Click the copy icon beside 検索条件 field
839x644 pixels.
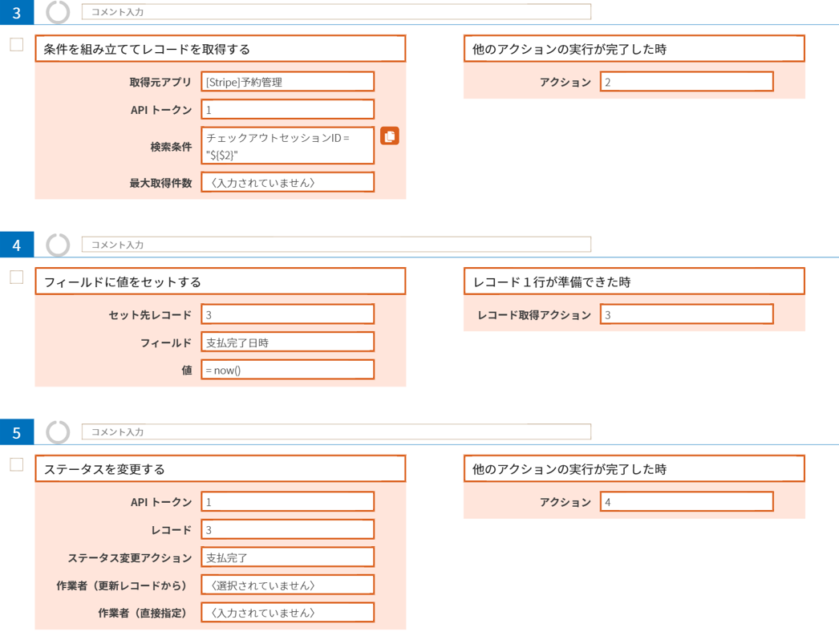point(390,136)
